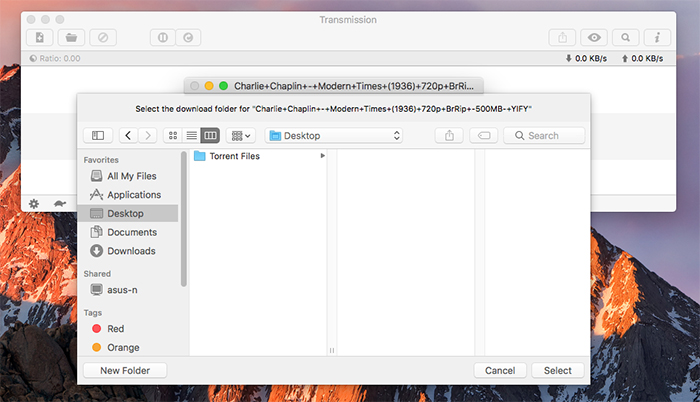700x402 pixels.
Task: Click Share button in file dialog
Action: [449, 135]
